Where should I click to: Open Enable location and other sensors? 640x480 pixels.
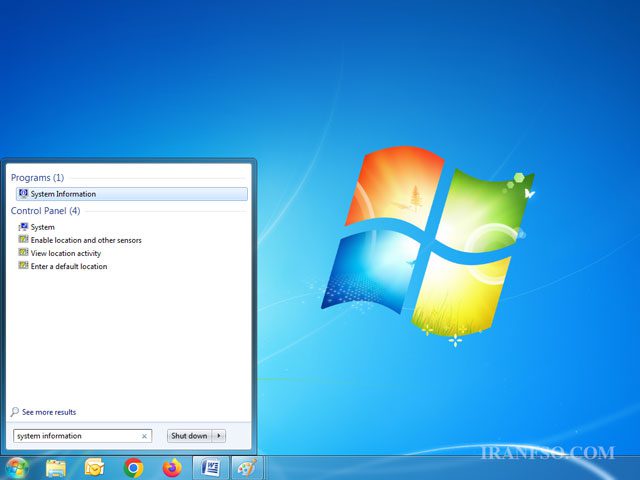pyautogui.click(x=86, y=240)
